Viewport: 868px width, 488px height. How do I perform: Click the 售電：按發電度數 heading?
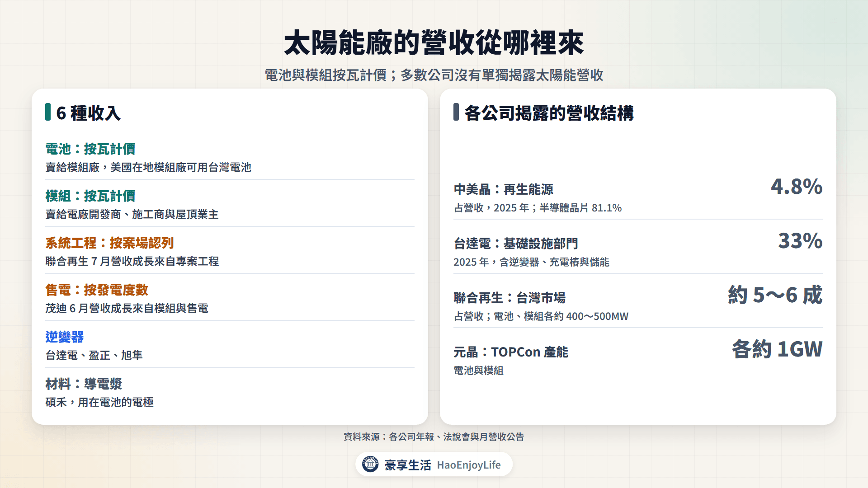pyautogui.click(x=97, y=290)
